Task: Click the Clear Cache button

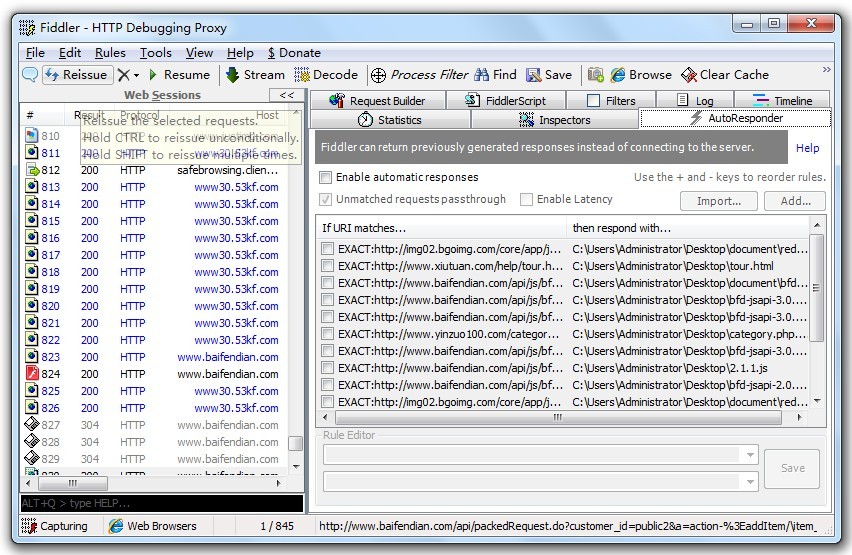Action: pyautogui.click(x=725, y=74)
